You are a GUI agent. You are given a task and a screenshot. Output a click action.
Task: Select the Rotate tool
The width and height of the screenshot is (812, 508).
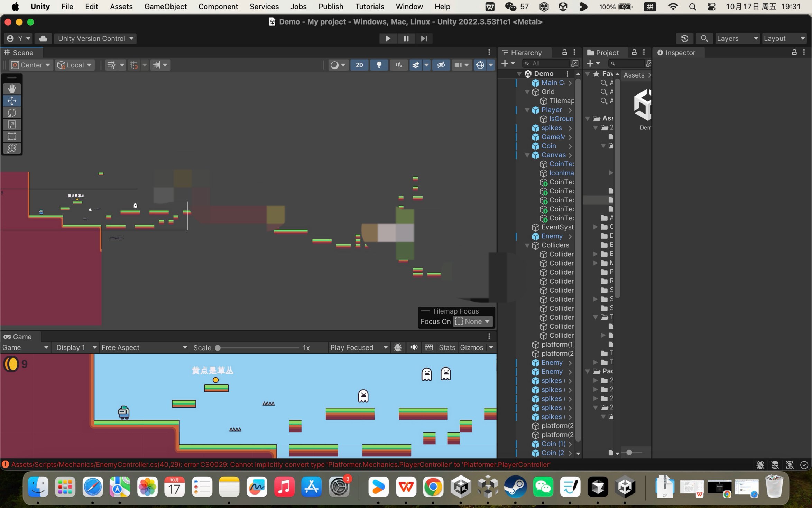click(12, 112)
